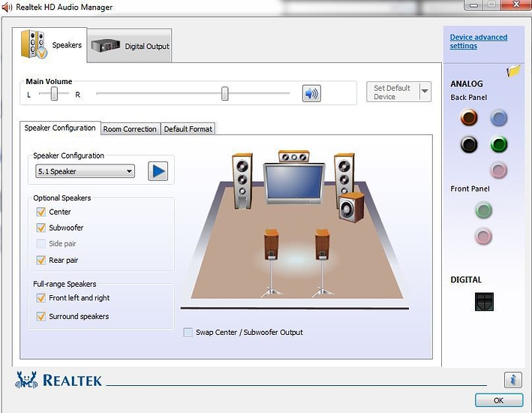Viewport: 532px width, 413px height.
Task: Mute sound using the speaker volume icon
Action: [x=311, y=93]
